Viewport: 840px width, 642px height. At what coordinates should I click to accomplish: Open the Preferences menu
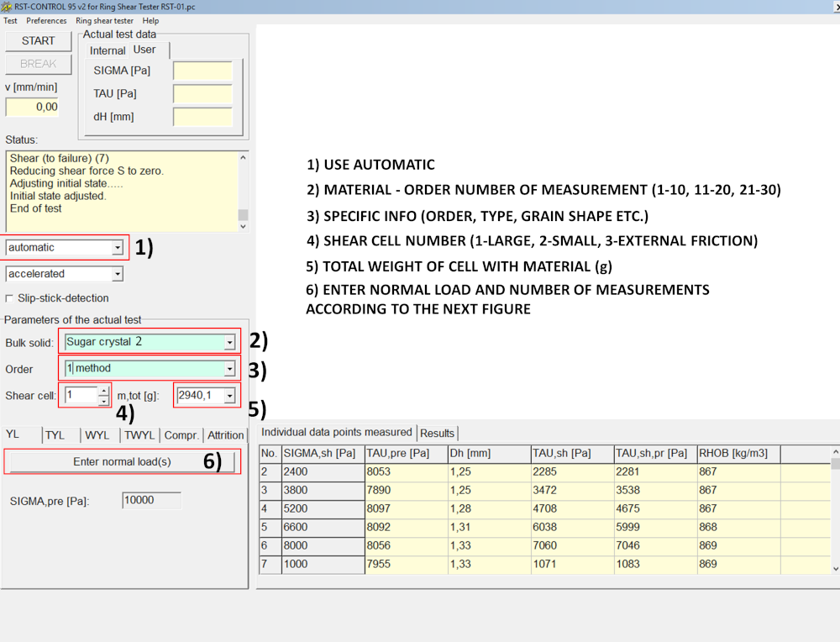(46, 21)
